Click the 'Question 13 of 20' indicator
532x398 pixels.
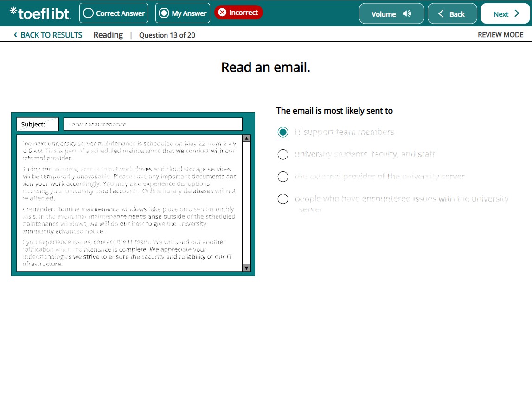tap(167, 35)
